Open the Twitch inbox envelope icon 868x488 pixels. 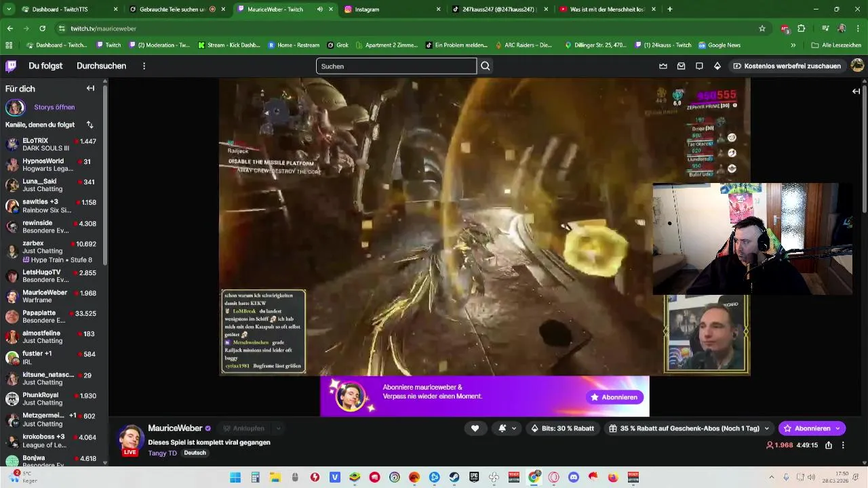tap(681, 66)
